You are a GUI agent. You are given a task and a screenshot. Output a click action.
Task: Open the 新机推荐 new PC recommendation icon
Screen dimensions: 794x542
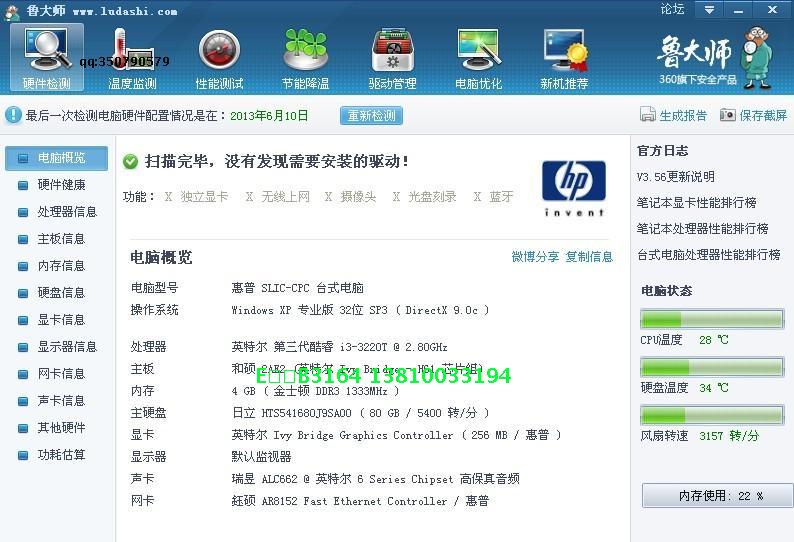point(564,57)
